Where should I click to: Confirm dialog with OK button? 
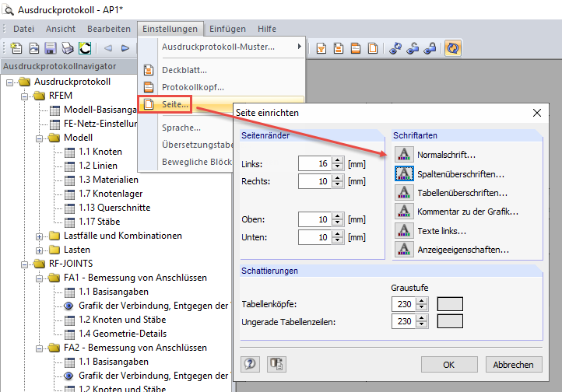pos(449,365)
